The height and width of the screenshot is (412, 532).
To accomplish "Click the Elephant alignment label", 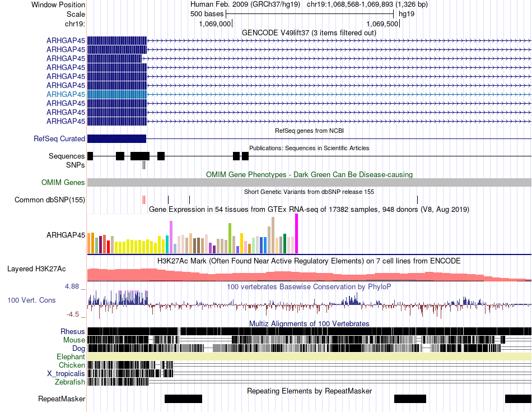I will coord(71,357).
